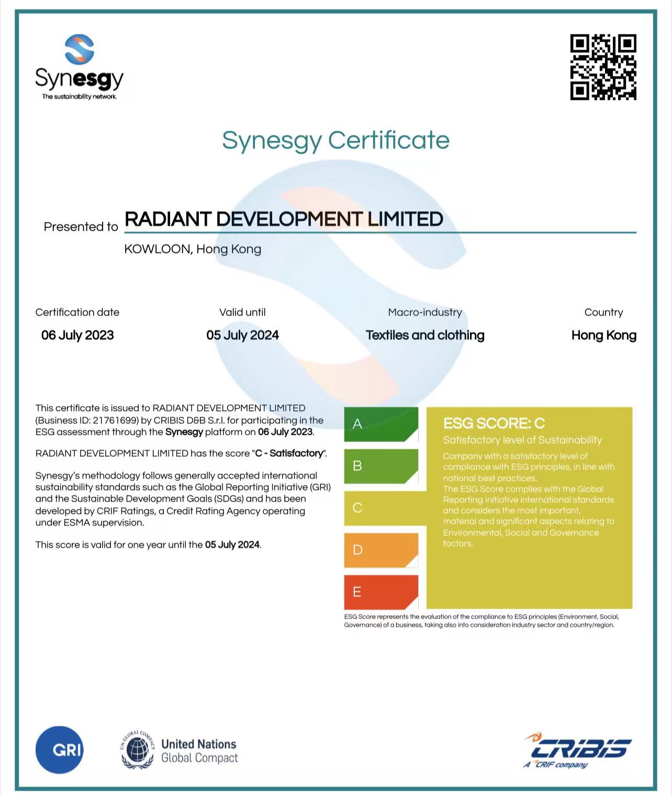Viewport: 672px width, 795px height.
Task: Select the orange D rating bar
Action: click(381, 550)
